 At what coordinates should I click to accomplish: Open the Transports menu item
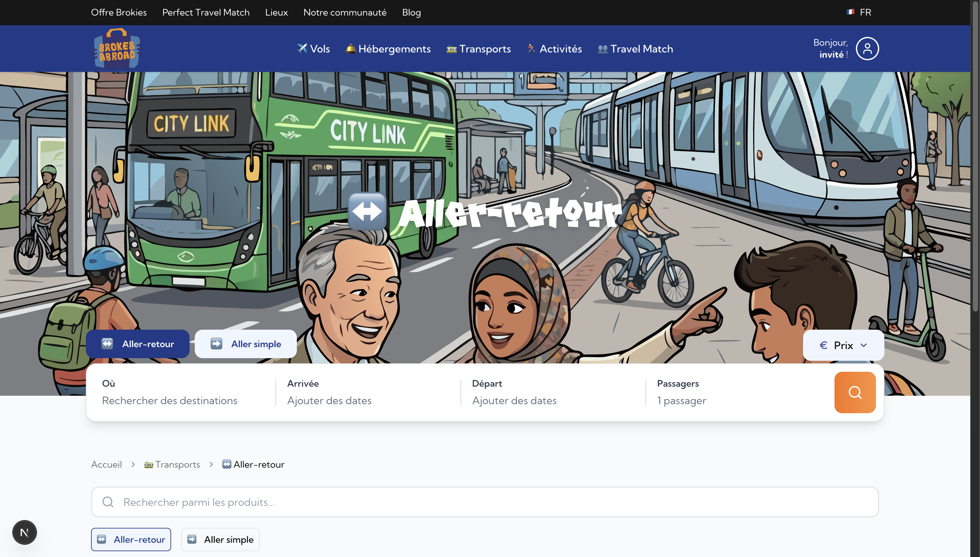point(479,49)
